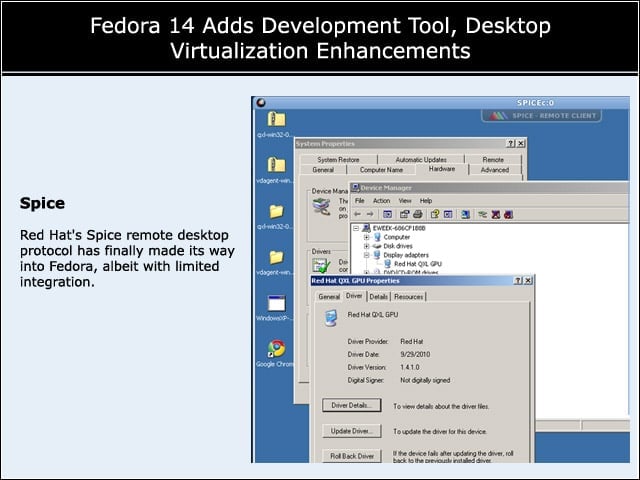This screenshot has height=480, width=640.
Task: Open Resources tab in QXL GPU Properties
Action: click(x=409, y=297)
